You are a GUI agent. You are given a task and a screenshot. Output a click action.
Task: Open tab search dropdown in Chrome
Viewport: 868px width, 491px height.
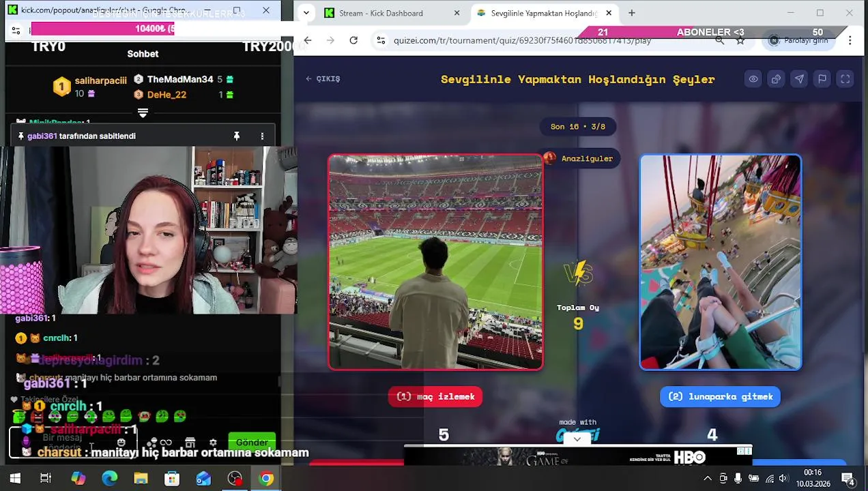pos(306,13)
